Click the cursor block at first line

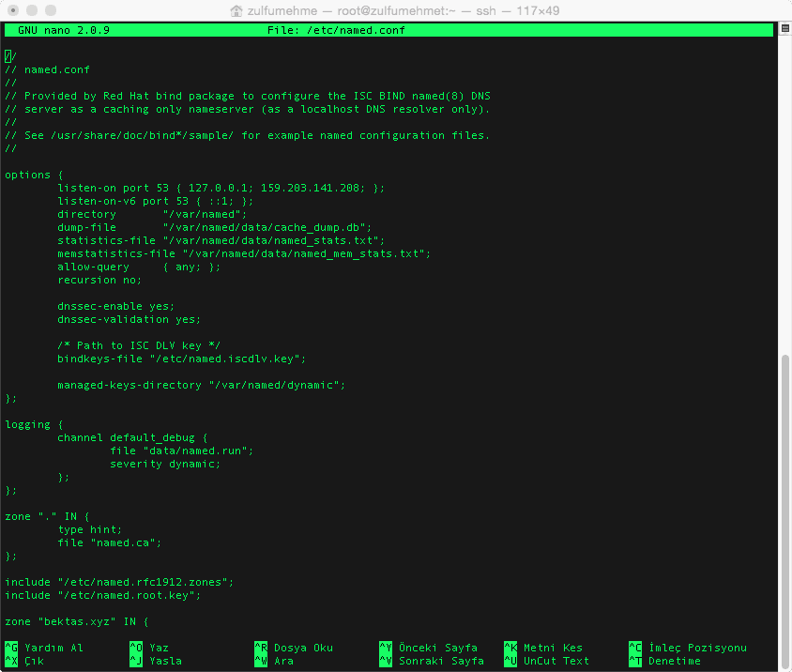pyautogui.click(x=8, y=56)
